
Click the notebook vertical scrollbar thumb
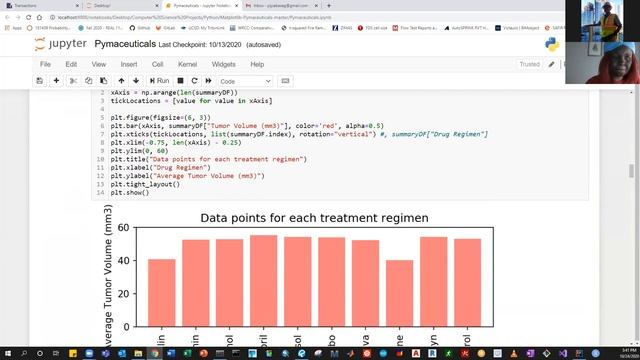pyautogui.click(x=631, y=171)
